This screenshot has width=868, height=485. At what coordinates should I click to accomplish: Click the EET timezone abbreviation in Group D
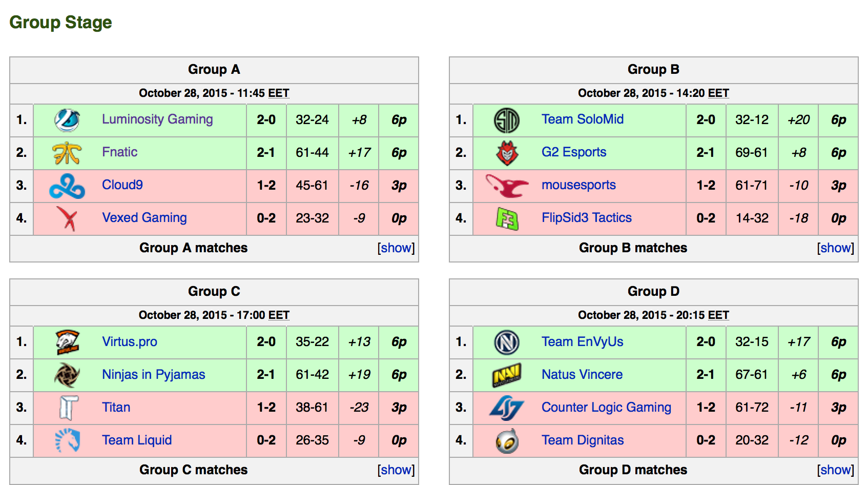pyautogui.click(x=718, y=315)
